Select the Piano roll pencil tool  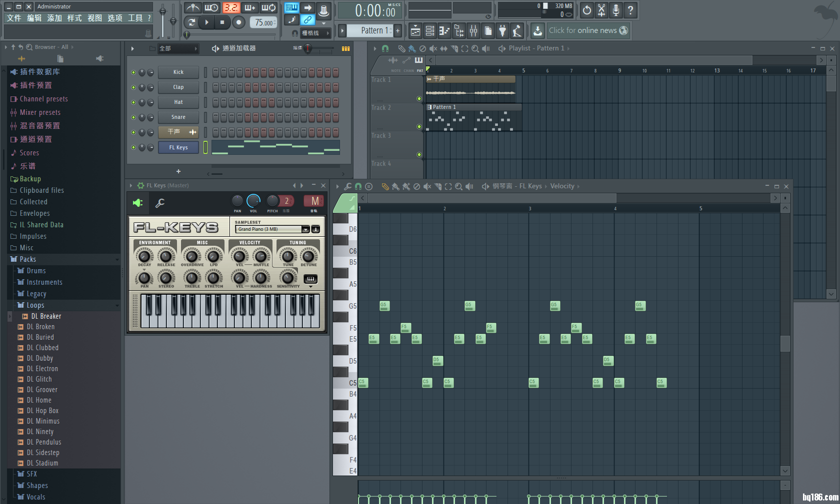385,186
